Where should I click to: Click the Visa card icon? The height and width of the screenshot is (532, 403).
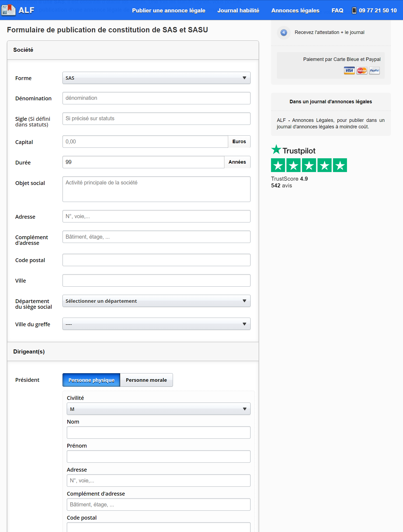point(349,71)
